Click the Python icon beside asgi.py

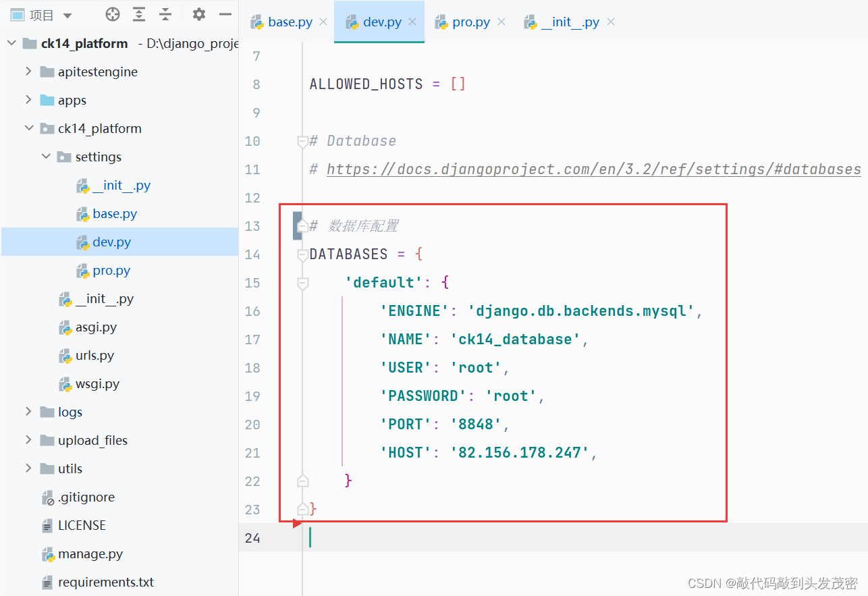pos(65,327)
